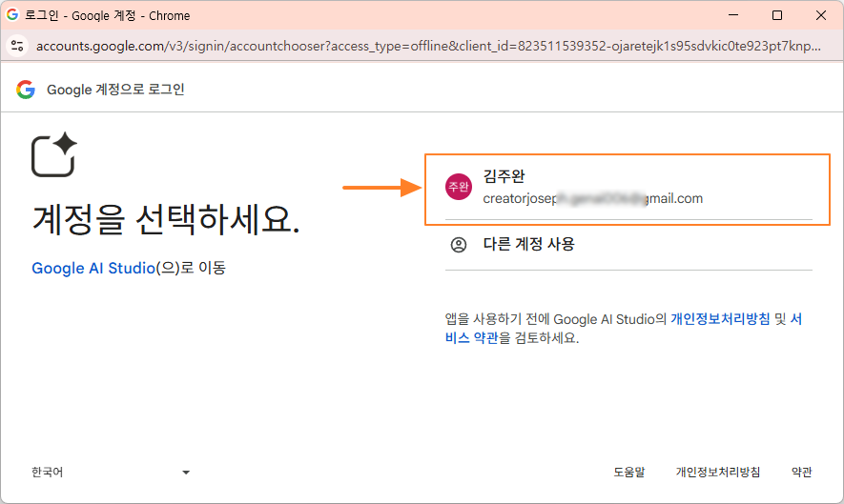Click the 주완 profile avatar

pos(459,187)
